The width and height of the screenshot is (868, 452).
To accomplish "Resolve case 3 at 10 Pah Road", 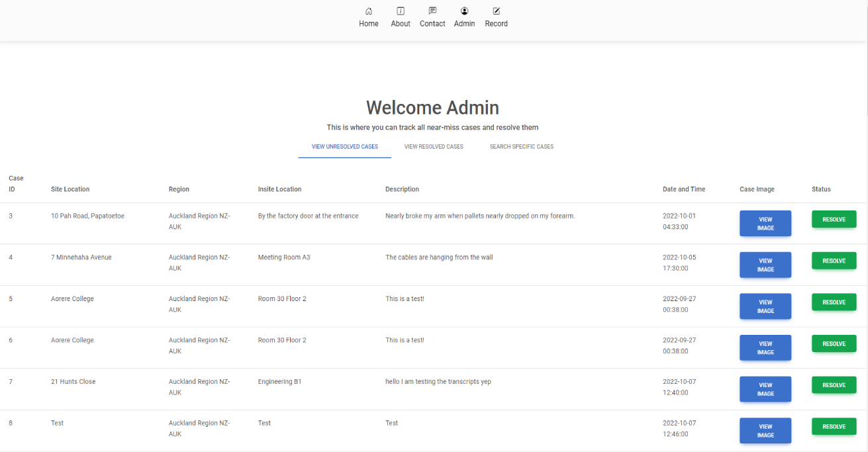I will click(834, 219).
